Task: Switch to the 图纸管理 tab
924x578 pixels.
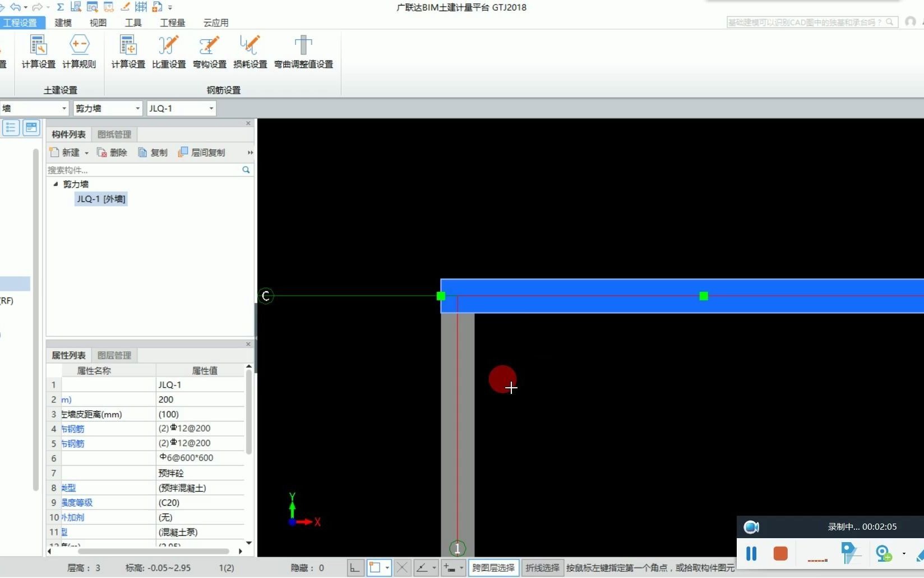Action: coord(114,134)
